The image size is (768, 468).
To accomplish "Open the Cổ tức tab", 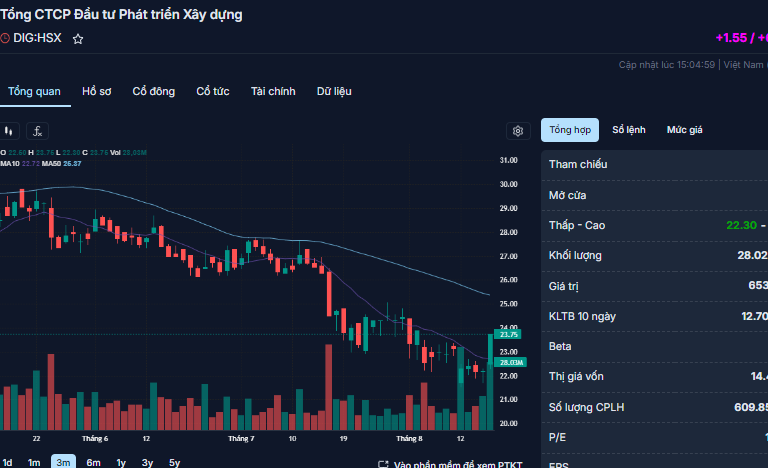I will [x=213, y=92].
